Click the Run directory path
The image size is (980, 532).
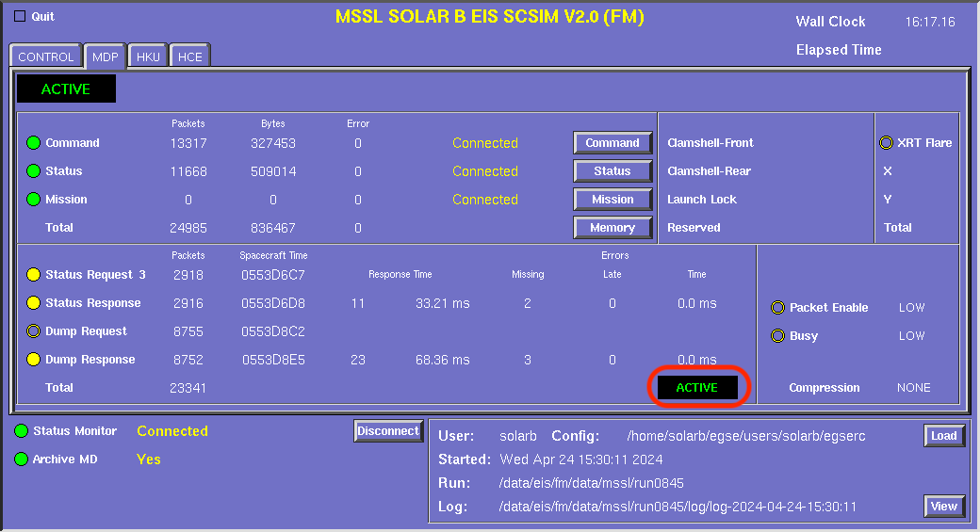591,483
